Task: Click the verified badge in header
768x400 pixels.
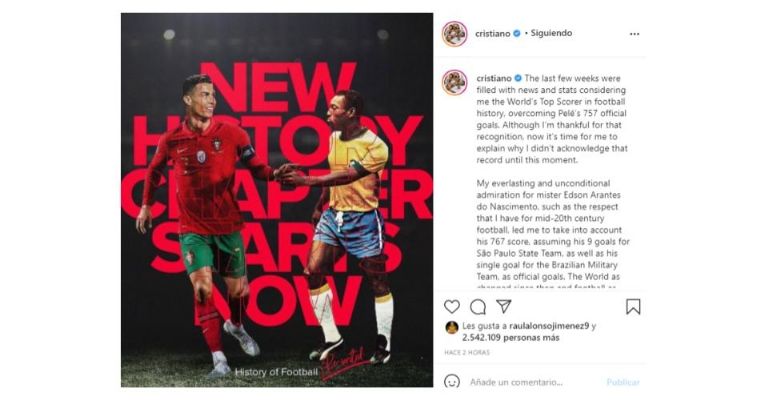Action: click(x=517, y=33)
